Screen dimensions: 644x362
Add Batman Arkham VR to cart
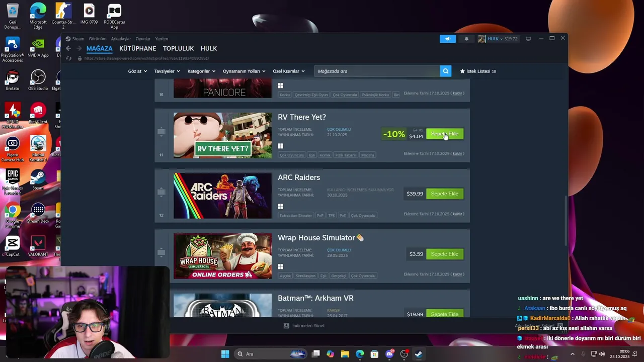[445, 314]
